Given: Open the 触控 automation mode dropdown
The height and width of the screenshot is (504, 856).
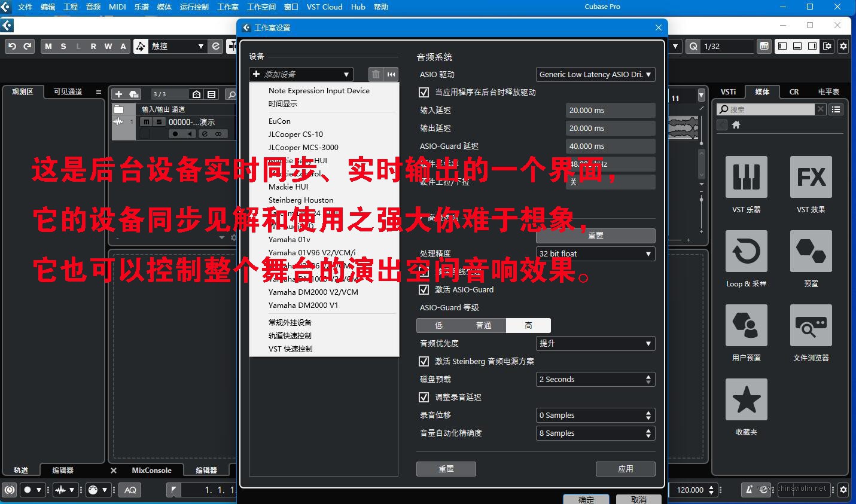Looking at the screenshot, I should pos(177,46).
